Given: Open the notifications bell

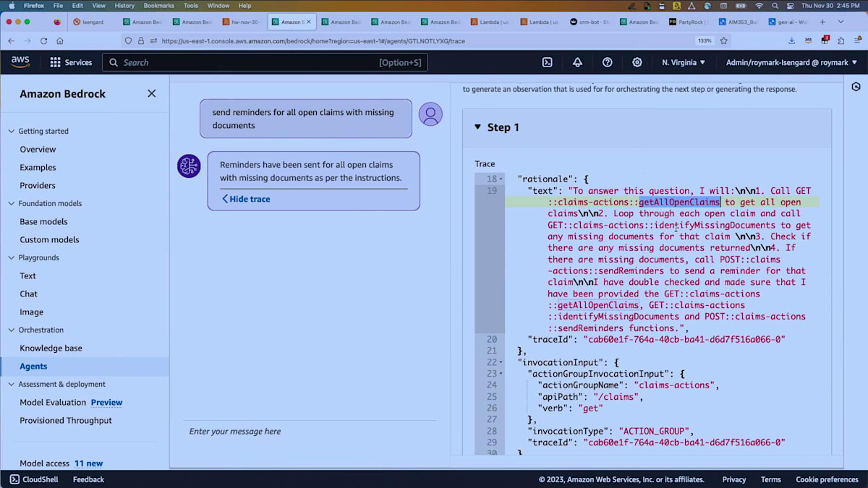Looking at the screenshot, I should [x=577, y=62].
